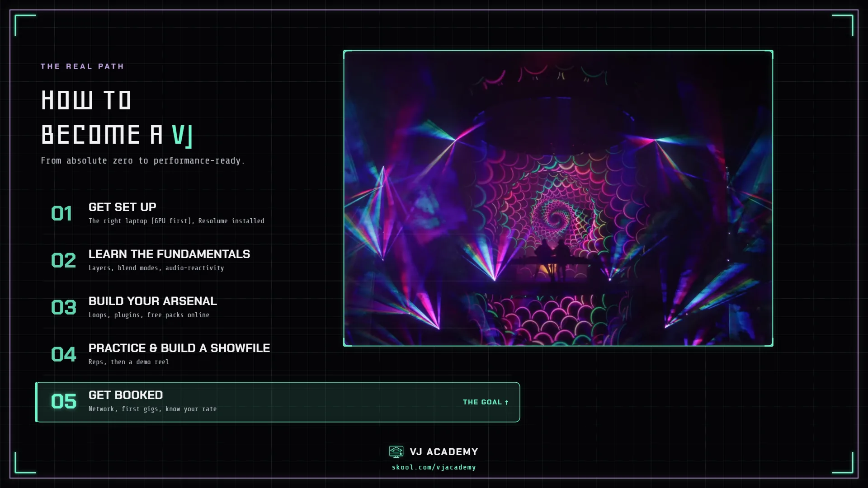The height and width of the screenshot is (488, 868).
Task: Click the step number 02
Action: 63,261
